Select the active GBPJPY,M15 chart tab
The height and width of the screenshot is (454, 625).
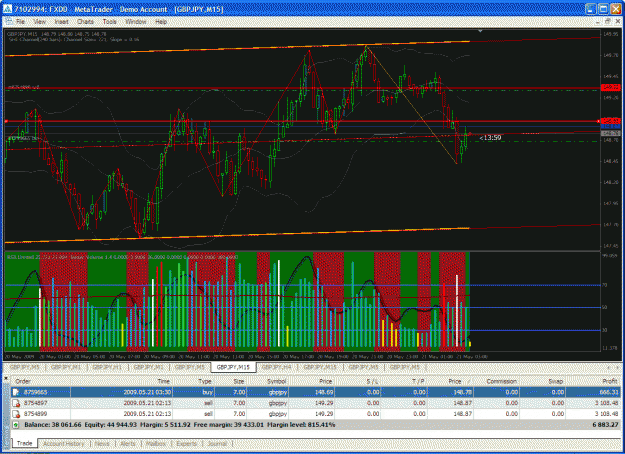click(x=233, y=367)
